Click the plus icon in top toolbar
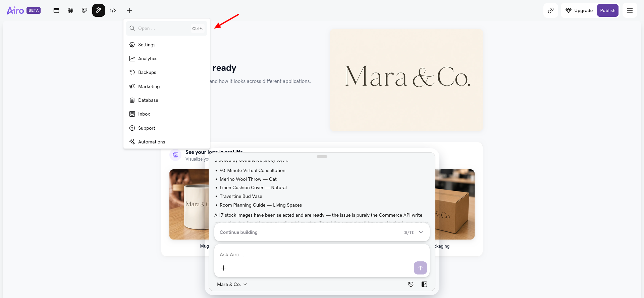This screenshot has height=298, width=644. 129,10
